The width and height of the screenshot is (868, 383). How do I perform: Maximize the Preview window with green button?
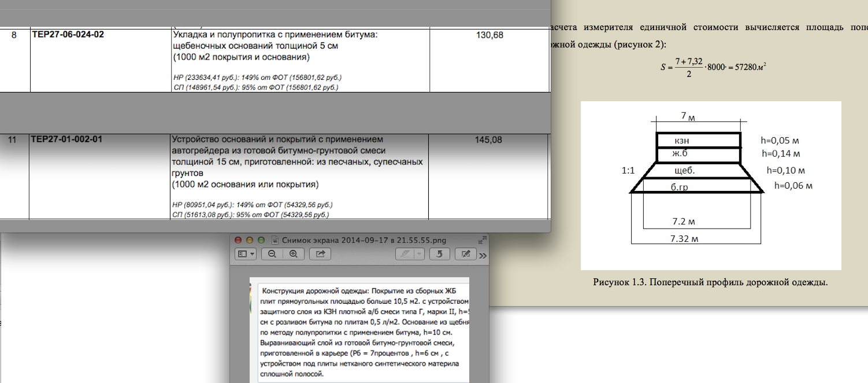pos(261,240)
